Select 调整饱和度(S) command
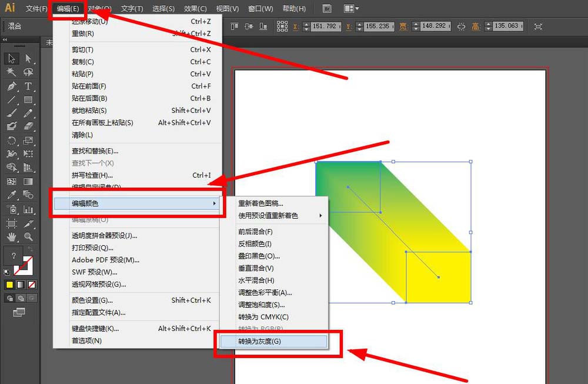 [x=259, y=305]
